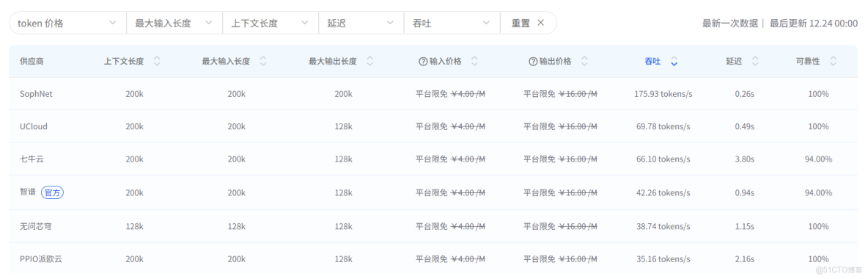Click 69.78 tokens/s throughput value
Image resolution: width=868 pixels, height=279 pixels.
[663, 126]
